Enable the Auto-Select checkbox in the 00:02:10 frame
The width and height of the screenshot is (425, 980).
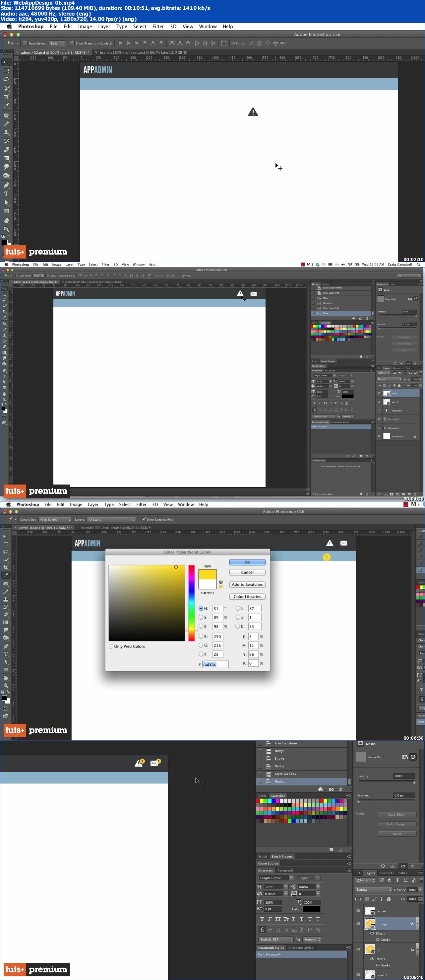(x=25, y=43)
